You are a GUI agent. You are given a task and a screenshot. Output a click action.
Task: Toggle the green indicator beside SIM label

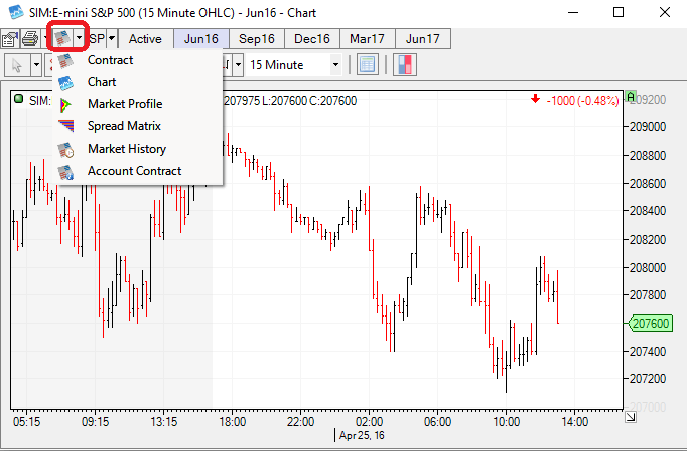click(x=19, y=99)
